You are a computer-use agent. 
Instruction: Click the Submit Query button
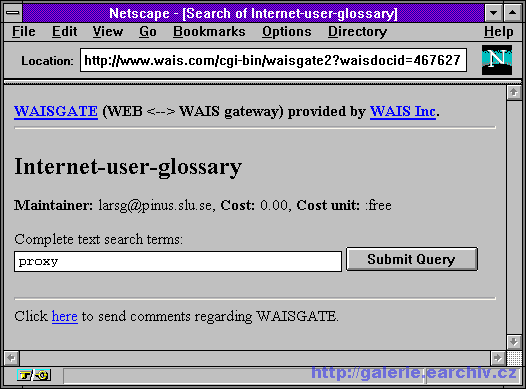pos(412,259)
